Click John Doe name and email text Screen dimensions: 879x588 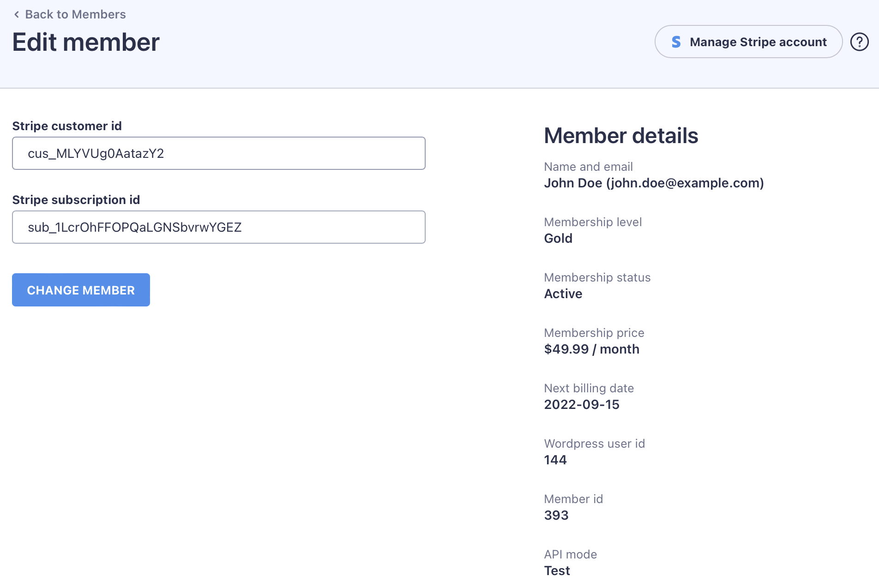[654, 183]
